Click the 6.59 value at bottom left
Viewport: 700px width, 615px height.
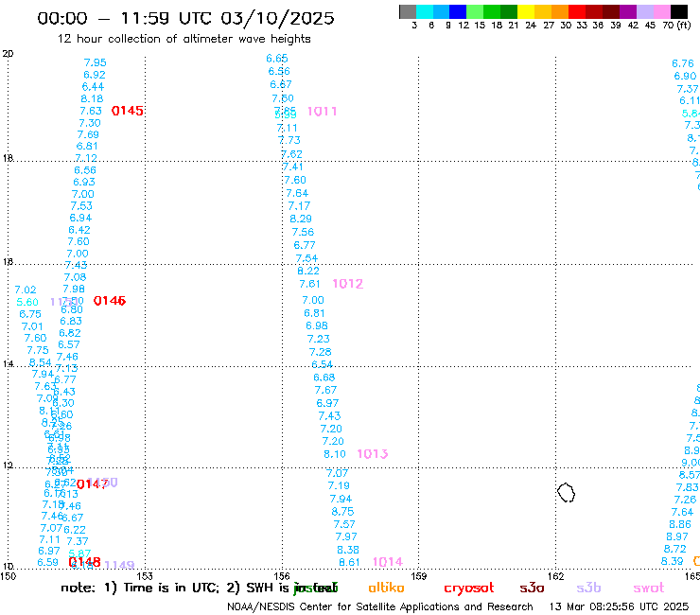click(47, 562)
